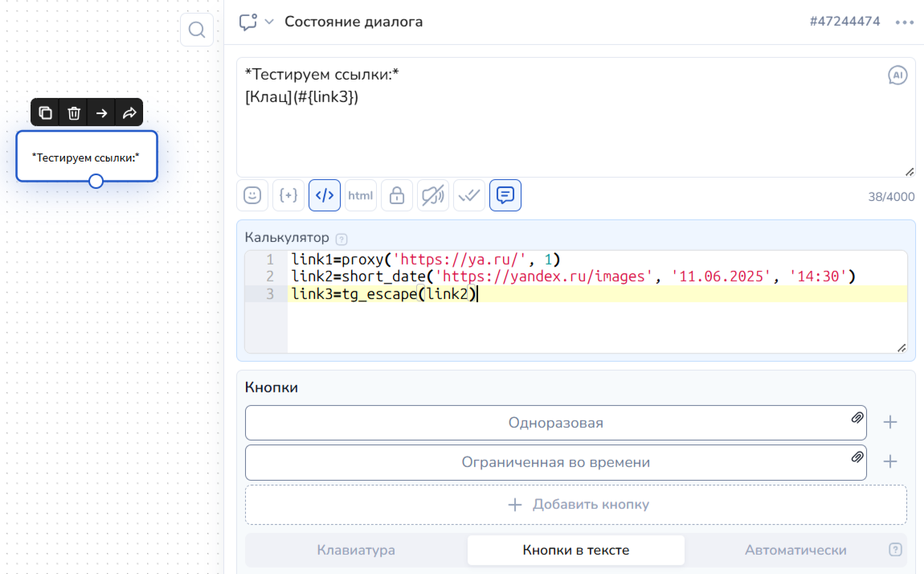Screen dimensions: 924x574
Task: Select the Автоматически tab
Action: click(x=795, y=551)
